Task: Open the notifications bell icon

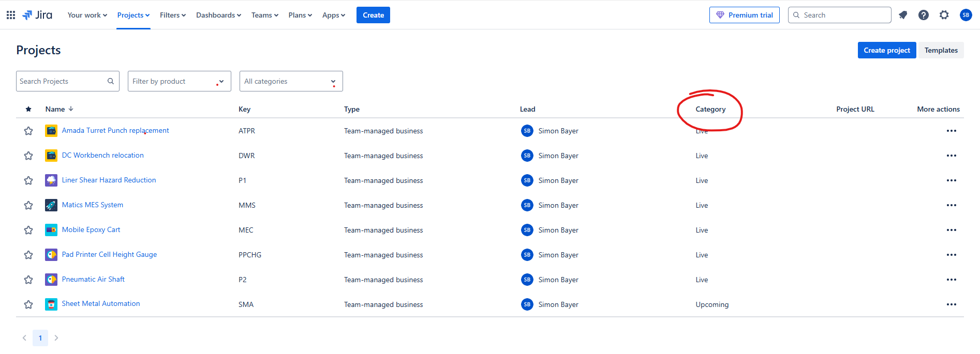Action: click(903, 15)
